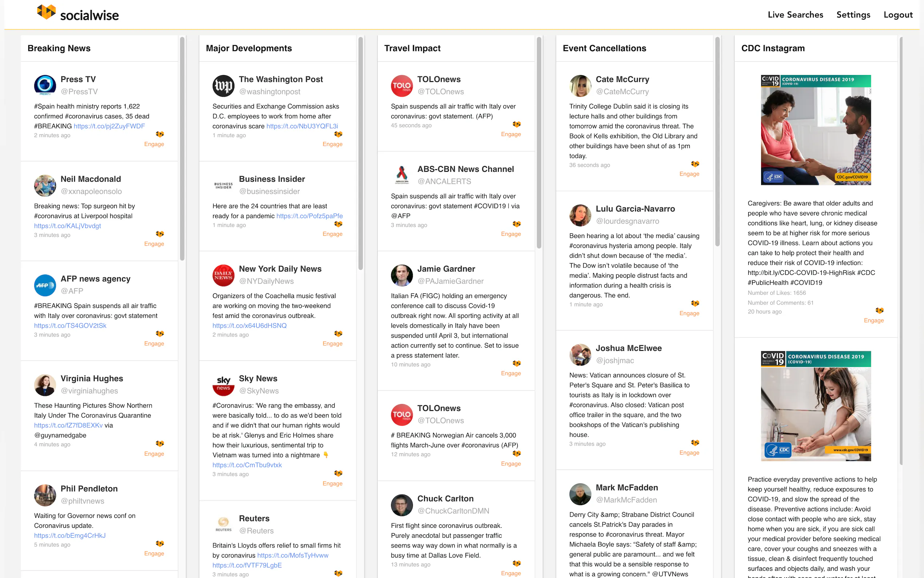Open link t.co/KALjVbvdgt

[67, 226]
